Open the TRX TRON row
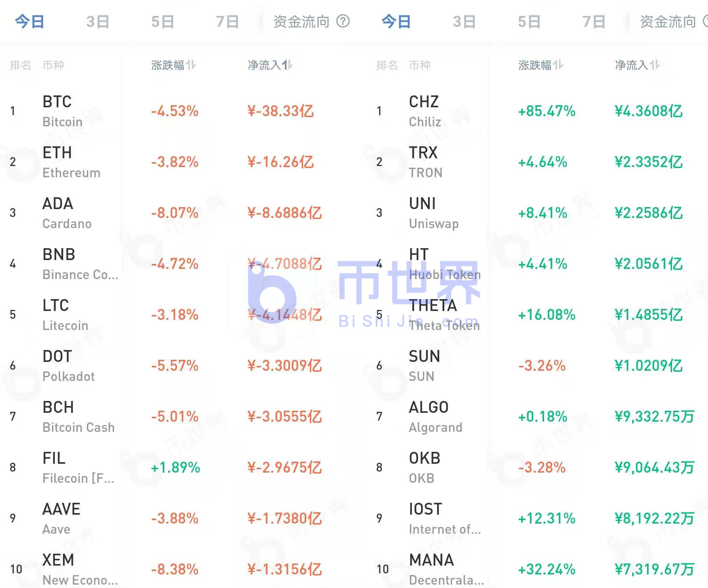Screen dimensions: 708x588 pyautogui.click(x=426, y=162)
